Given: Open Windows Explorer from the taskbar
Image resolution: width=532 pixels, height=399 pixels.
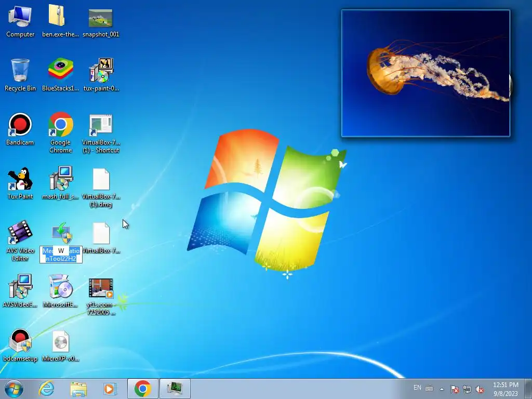Looking at the screenshot, I should 78,389.
